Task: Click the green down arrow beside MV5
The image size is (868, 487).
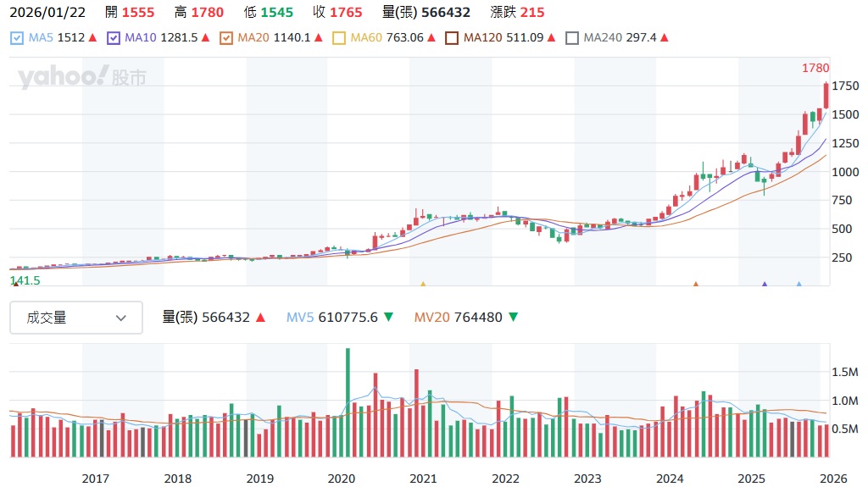Action: pos(388,318)
